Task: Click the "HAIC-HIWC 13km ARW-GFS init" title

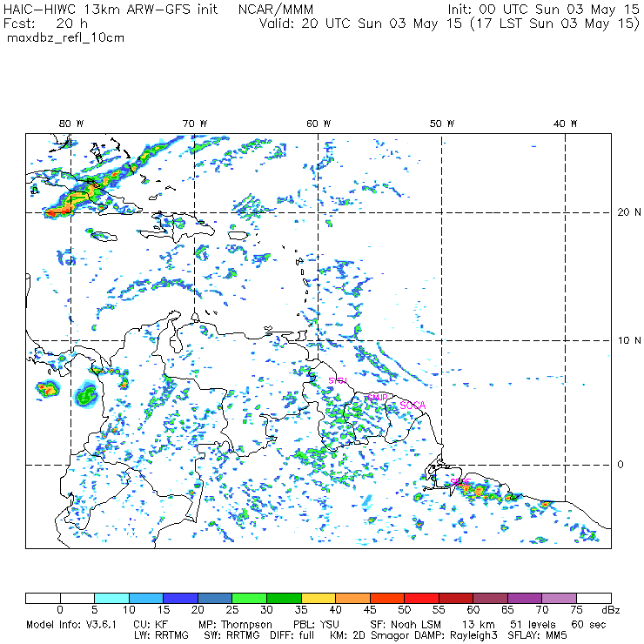Action: (111, 10)
